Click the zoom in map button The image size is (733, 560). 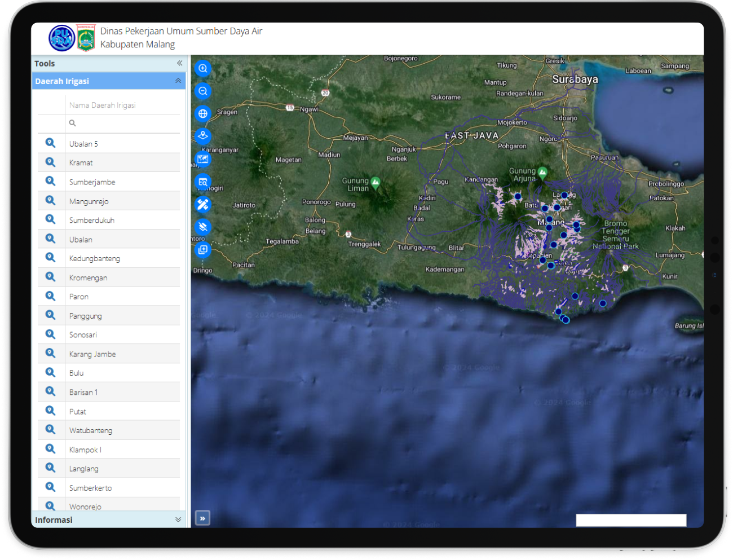click(x=203, y=68)
